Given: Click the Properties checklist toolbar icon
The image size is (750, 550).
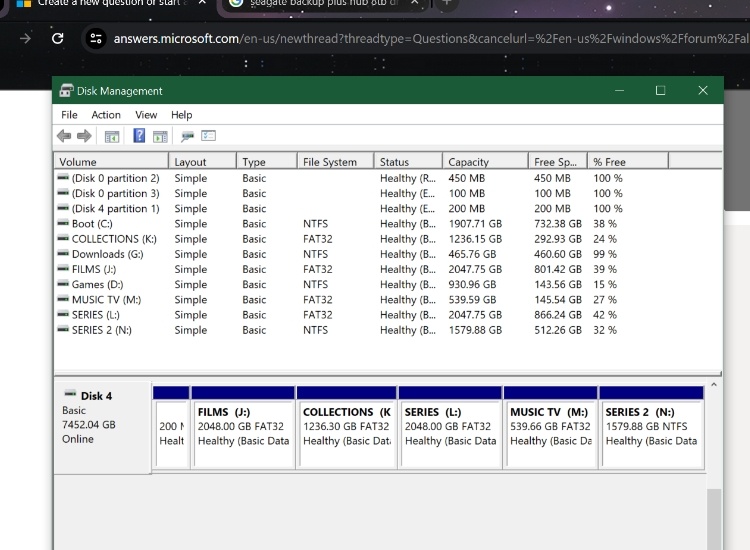Looking at the screenshot, I should coord(209,136).
